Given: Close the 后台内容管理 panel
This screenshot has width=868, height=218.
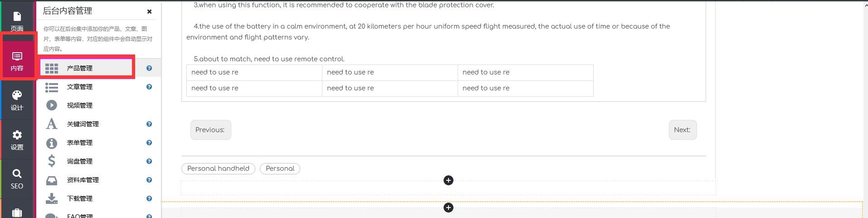Looking at the screenshot, I should click(149, 11).
